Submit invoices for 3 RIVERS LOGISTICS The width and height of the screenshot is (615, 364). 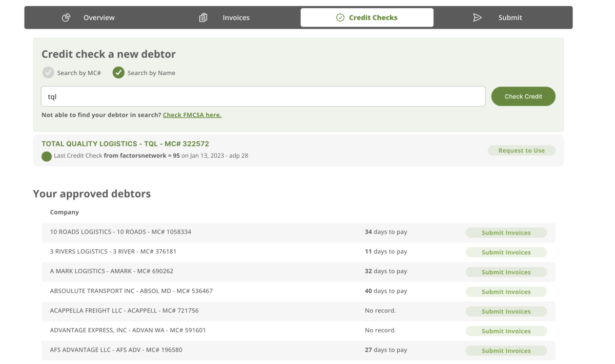coord(506,252)
